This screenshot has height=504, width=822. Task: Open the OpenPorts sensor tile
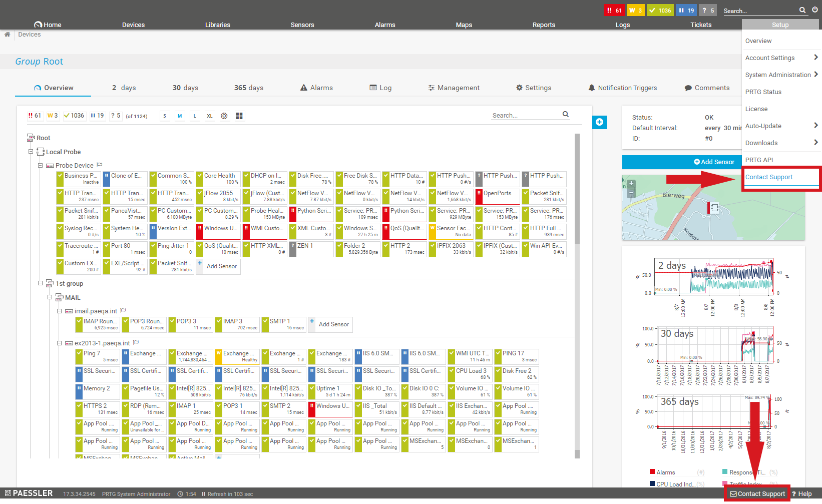pos(497,196)
